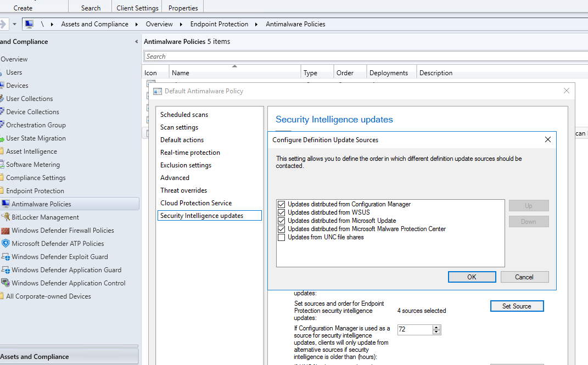Image resolution: width=588 pixels, height=365 pixels.
Task: Collapse the Assets and Compliance navigation pane
Action: click(x=136, y=42)
